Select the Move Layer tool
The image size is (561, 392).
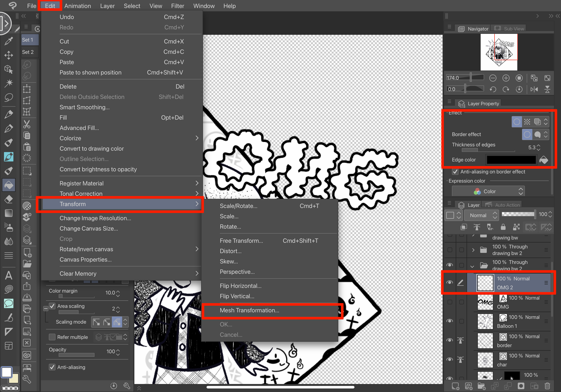[8, 55]
